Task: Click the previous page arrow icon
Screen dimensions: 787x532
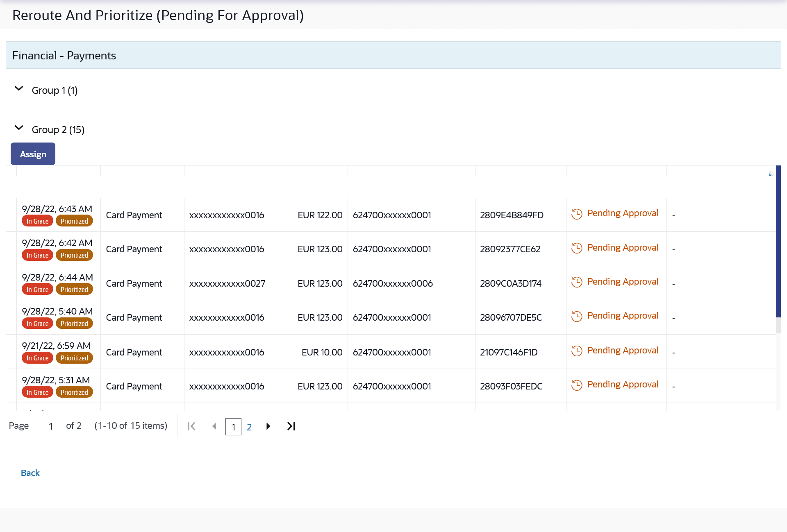Action: pyautogui.click(x=214, y=426)
